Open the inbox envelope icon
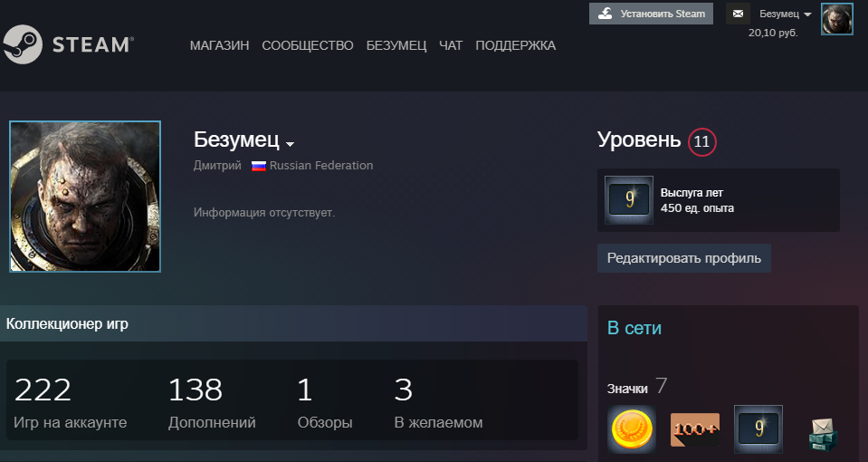 (x=738, y=14)
